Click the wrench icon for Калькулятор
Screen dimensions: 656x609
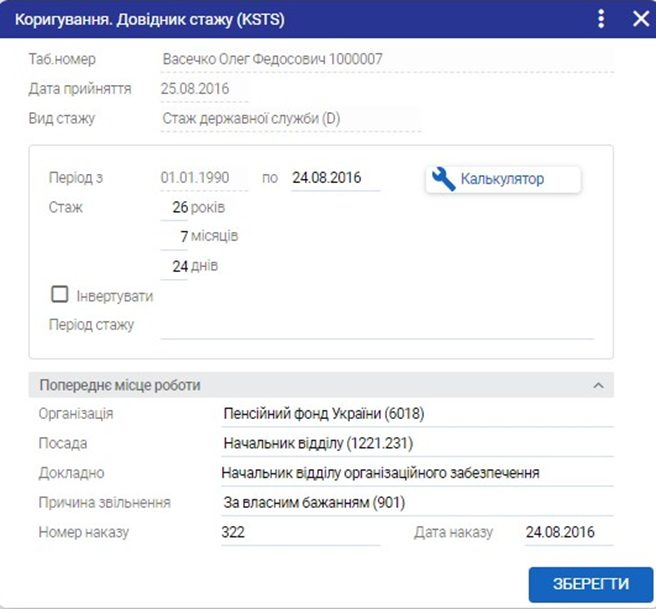pos(442,180)
